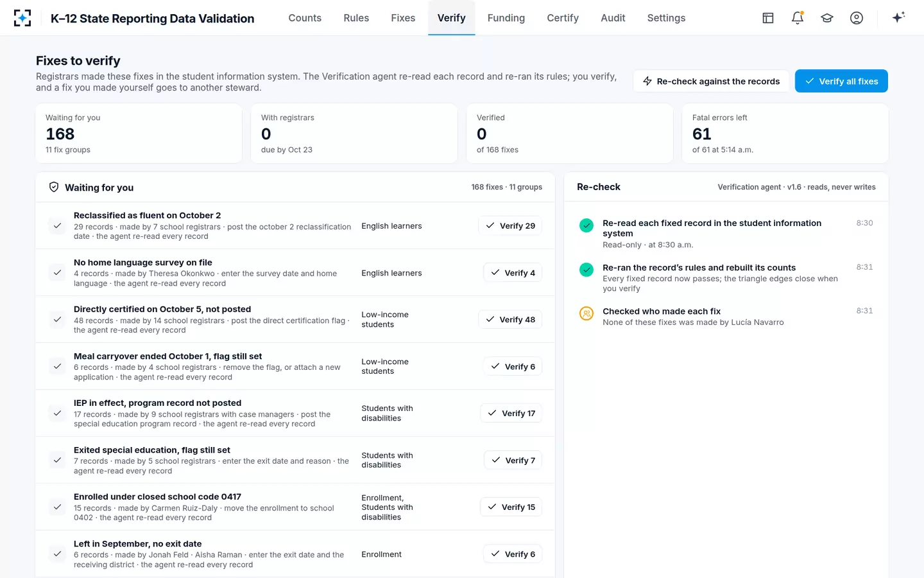Click the 'Verify 4' button
Screen dimensions: 924x578
point(513,273)
